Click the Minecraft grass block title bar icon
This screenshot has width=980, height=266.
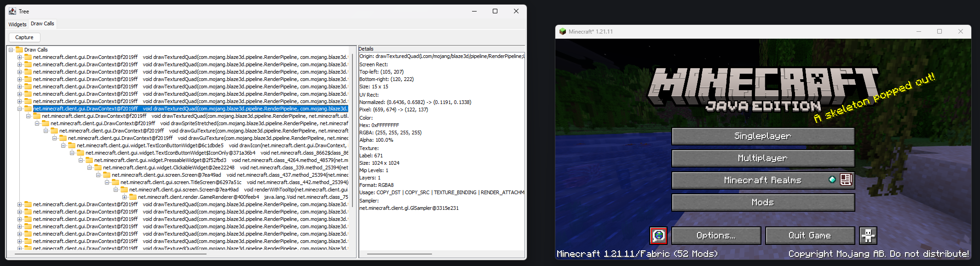[562, 31]
